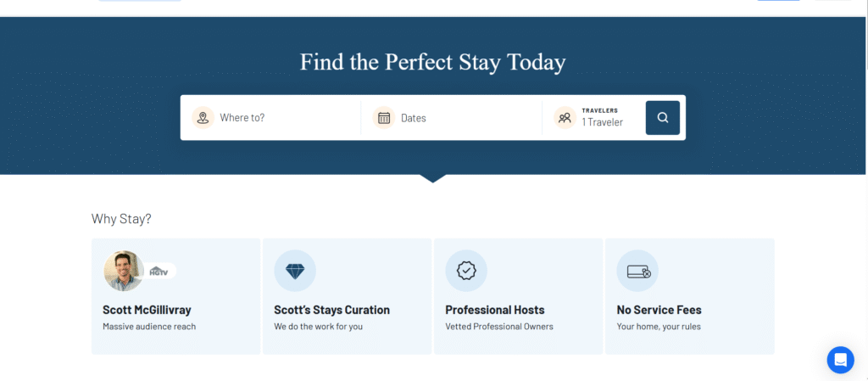Open the Professional Hosts card
This screenshot has width=868, height=381.
(518, 296)
